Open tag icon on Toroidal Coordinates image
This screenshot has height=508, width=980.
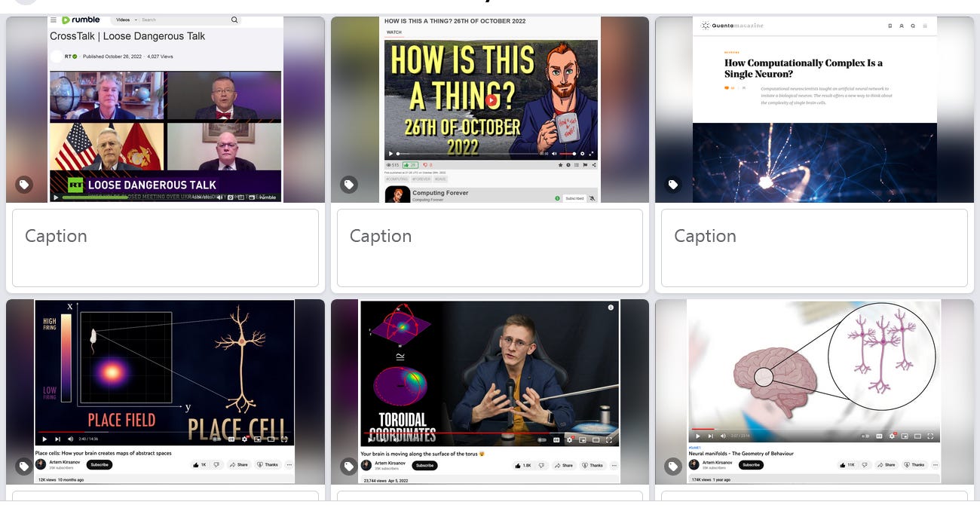[348, 467]
